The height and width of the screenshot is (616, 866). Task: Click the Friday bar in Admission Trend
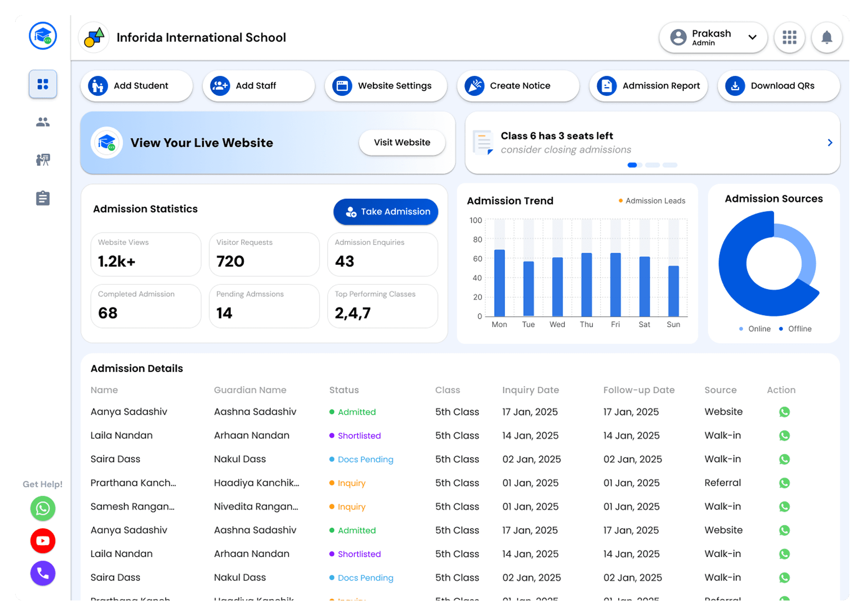(615, 285)
